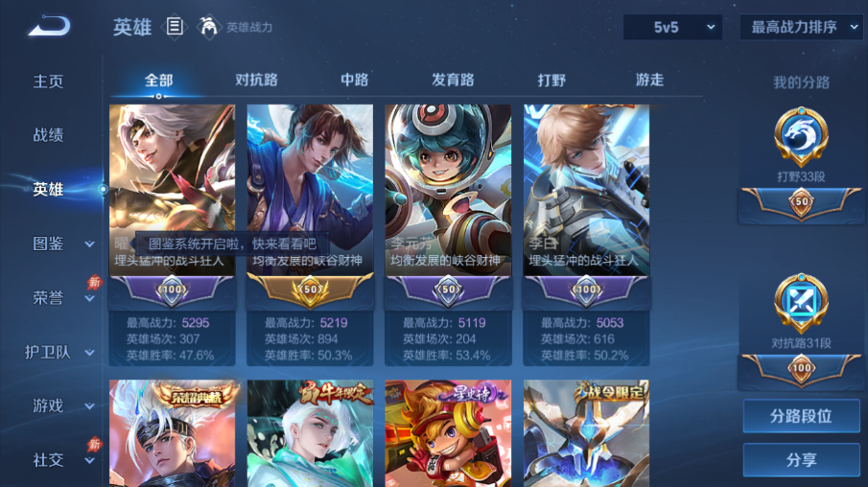Image resolution: width=868 pixels, height=487 pixels.
Task: Click the 100 emblem under 曜 card
Action: point(172,290)
